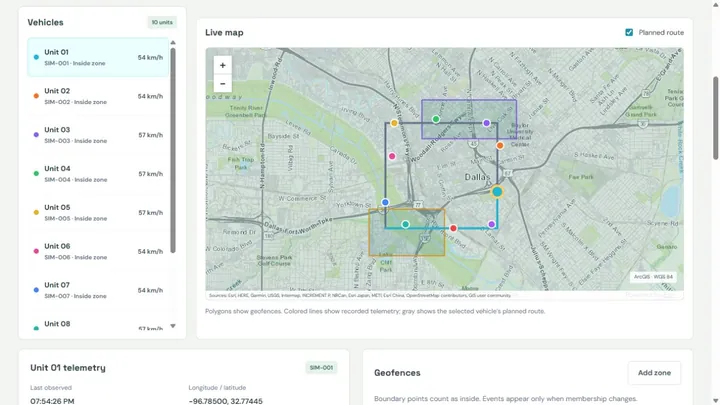Click the highlighted teal marker near Dallas

pos(497,191)
